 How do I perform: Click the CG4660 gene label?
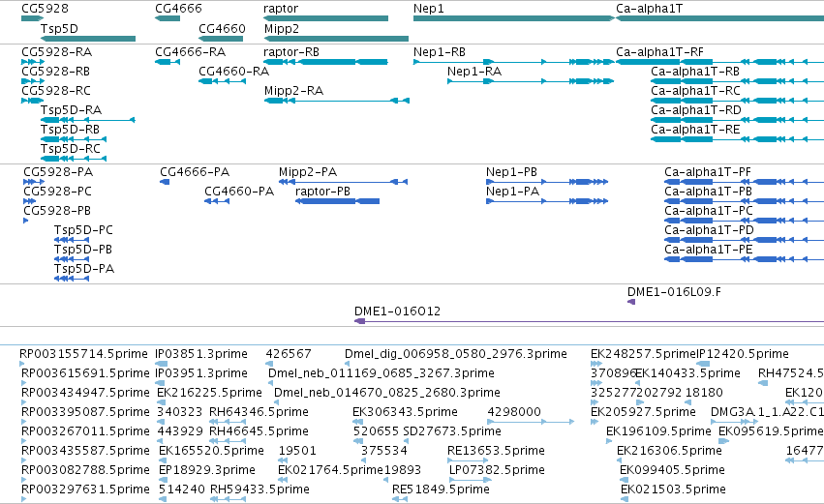222,28
